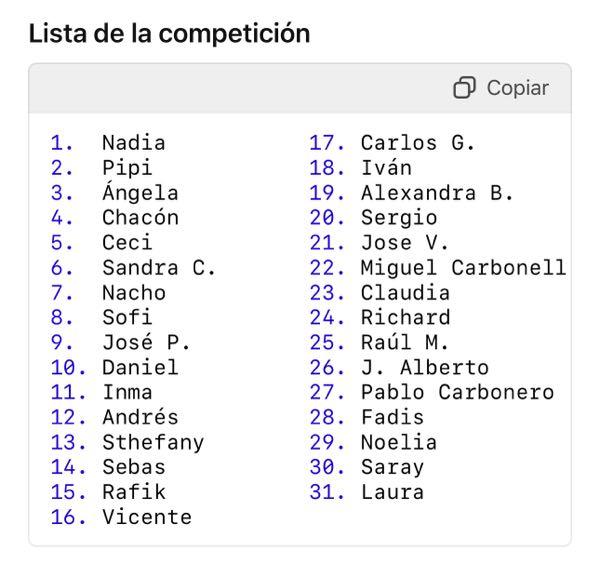Click on the entry Carlos G.
The height and width of the screenshot is (564, 600).
click(x=418, y=143)
